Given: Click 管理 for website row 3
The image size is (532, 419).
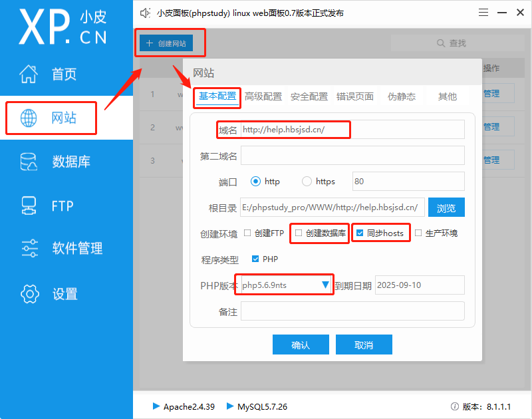Looking at the screenshot, I should [x=491, y=160].
